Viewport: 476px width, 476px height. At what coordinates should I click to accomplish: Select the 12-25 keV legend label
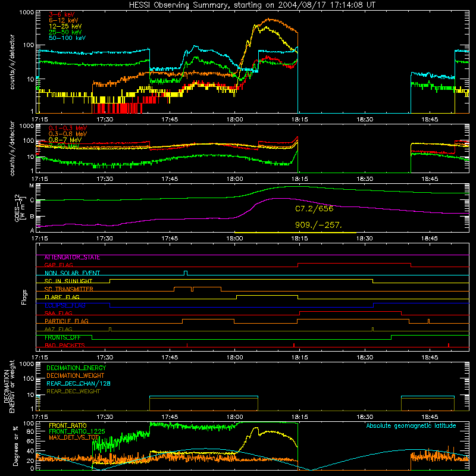coord(65,26)
